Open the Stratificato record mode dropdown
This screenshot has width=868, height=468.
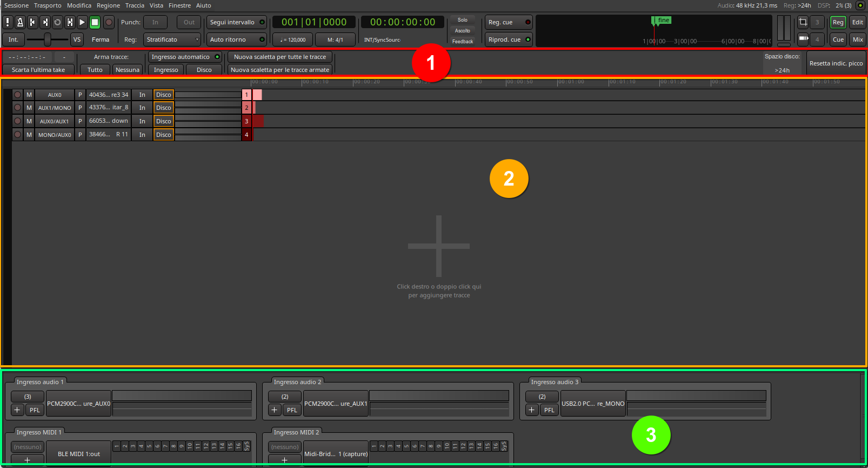pyautogui.click(x=172, y=39)
